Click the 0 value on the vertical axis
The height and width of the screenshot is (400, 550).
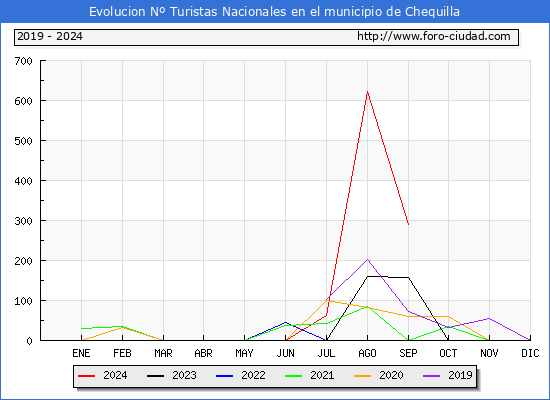[x=29, y=341]
